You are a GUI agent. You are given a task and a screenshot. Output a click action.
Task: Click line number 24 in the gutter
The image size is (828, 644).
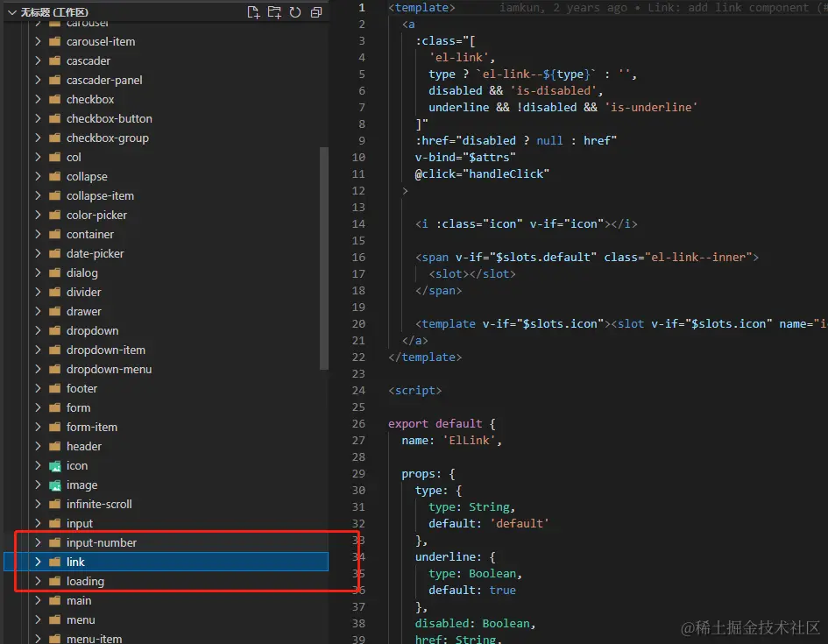pos(358,391)
